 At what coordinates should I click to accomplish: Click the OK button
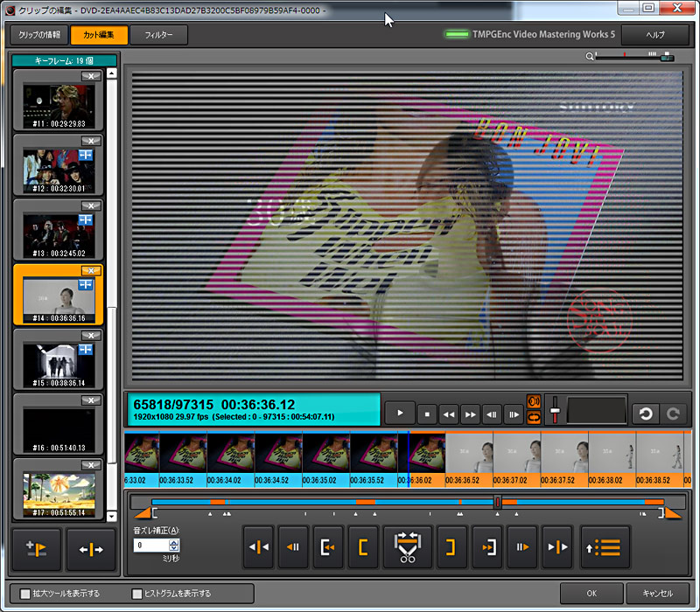[591, 594]
